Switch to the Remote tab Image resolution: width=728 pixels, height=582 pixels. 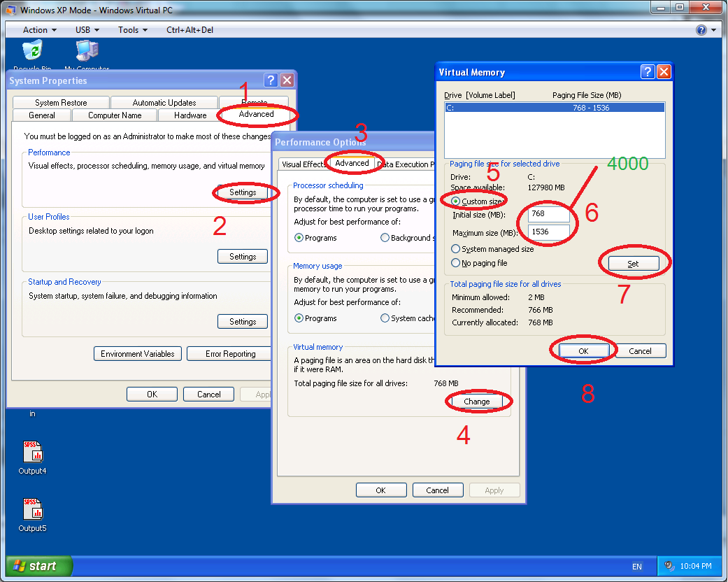coord(254,103)
